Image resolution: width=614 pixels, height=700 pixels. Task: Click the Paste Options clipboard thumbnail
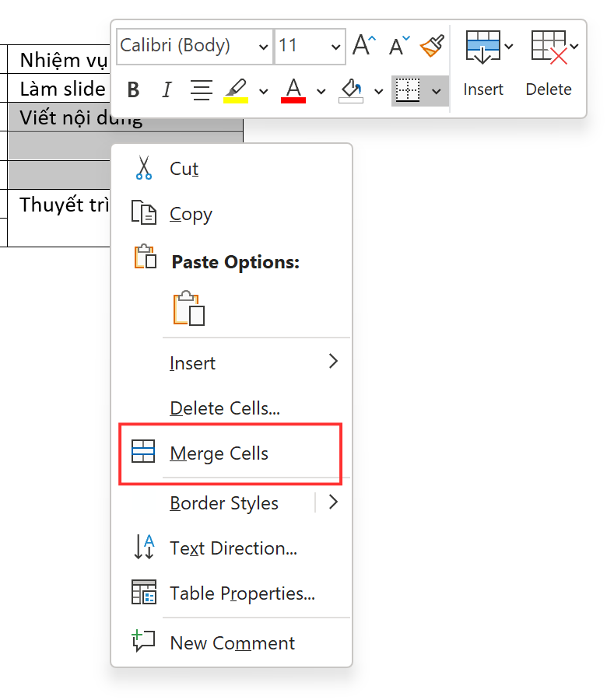(189, 308)
